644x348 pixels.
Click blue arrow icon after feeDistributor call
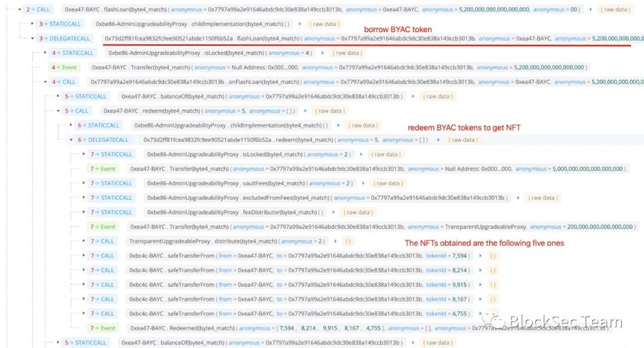[332, 212]
